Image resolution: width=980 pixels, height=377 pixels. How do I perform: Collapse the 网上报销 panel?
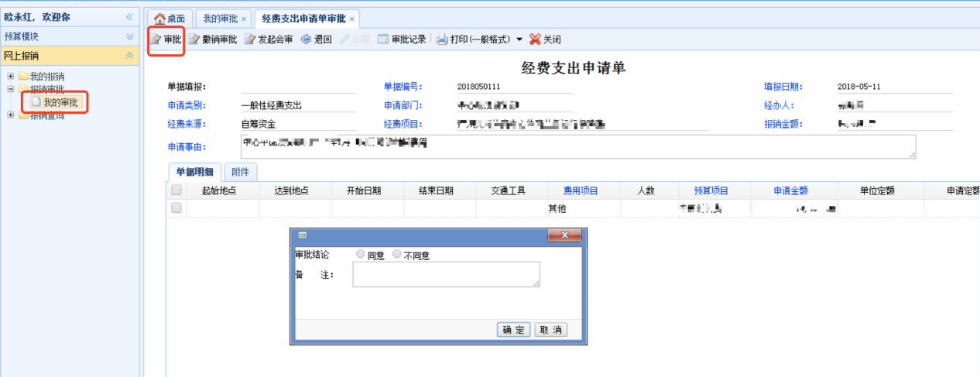point(129,56)
